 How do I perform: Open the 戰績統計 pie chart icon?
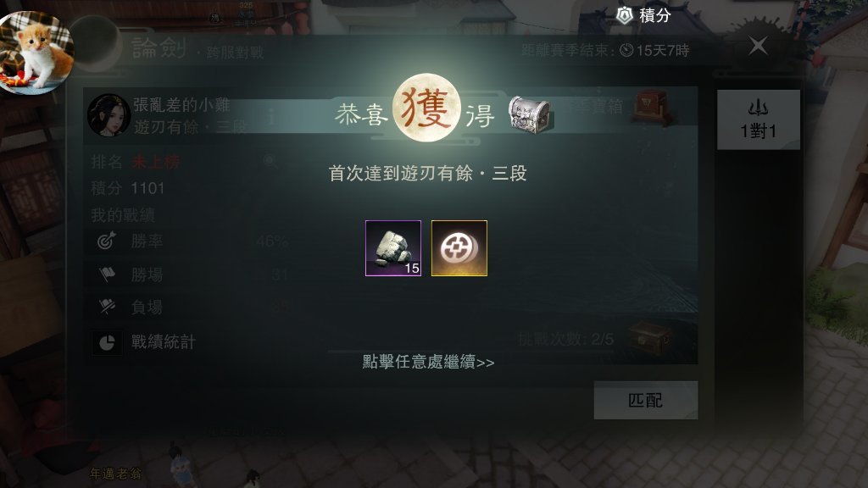tap(107, 342)
